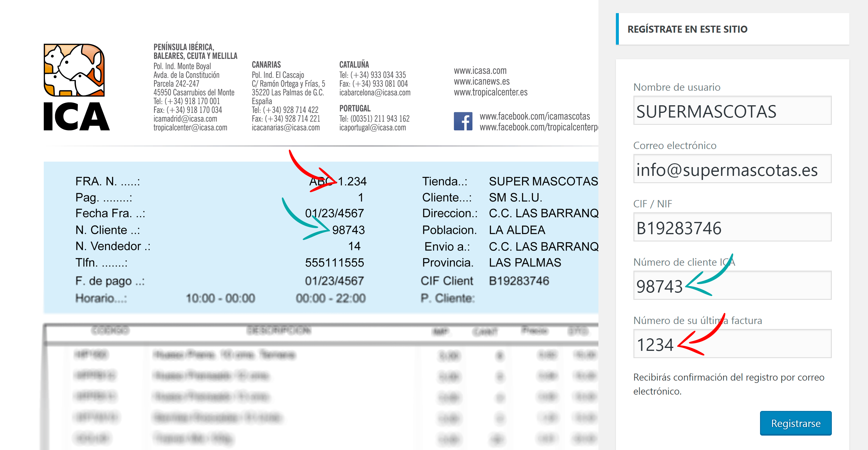Open www.tropicalcenter.es link
The width and height of the screenshot is (868, 450).
pos(491,92)
